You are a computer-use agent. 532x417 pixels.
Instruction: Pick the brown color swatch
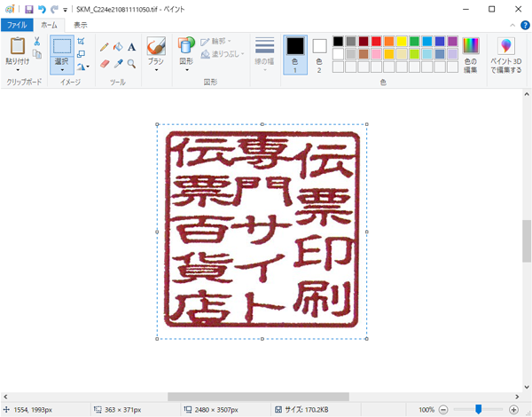(x=364, y=54)
